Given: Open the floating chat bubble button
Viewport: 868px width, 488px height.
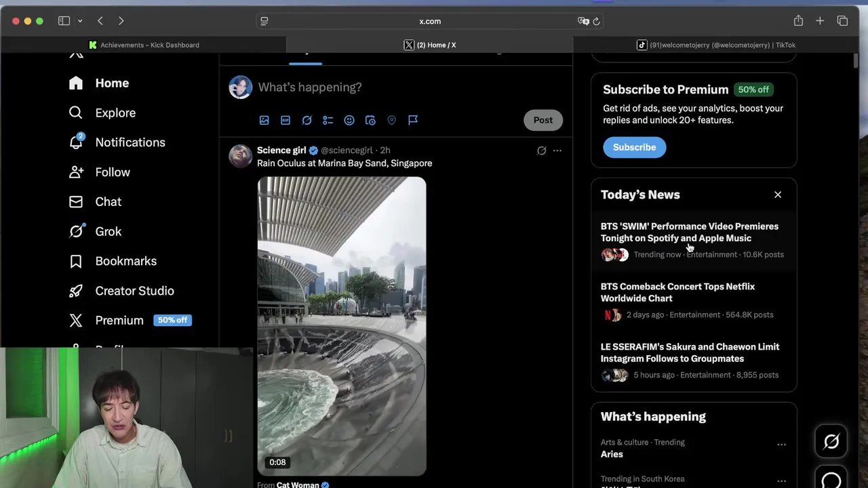Looking at the screenshot, I should [831, 478].
